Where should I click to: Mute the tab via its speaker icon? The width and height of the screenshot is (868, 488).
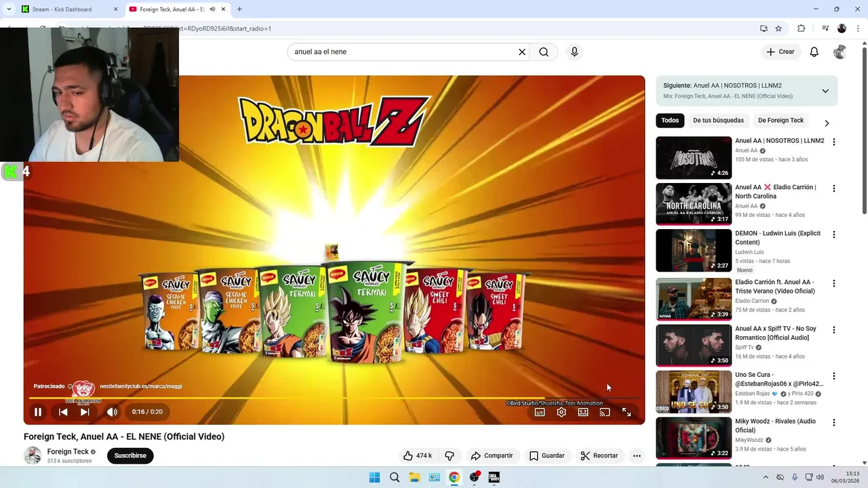coord(212,9)
